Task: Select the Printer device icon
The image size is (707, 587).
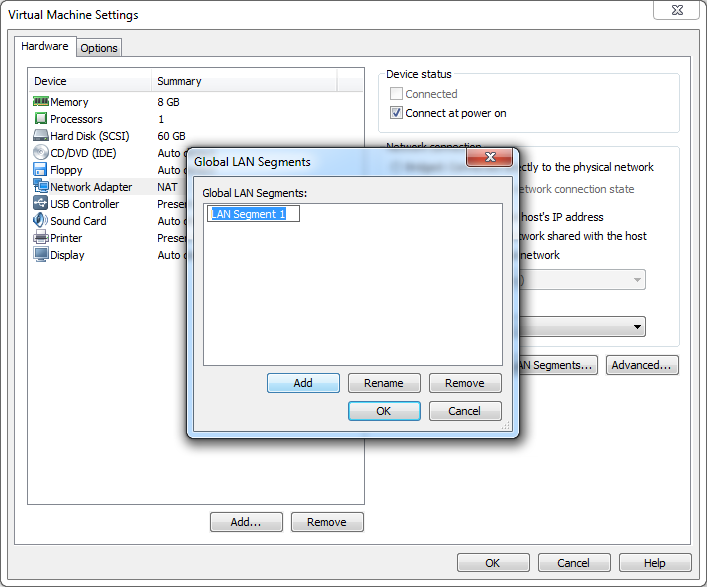Action: (41, 238)
